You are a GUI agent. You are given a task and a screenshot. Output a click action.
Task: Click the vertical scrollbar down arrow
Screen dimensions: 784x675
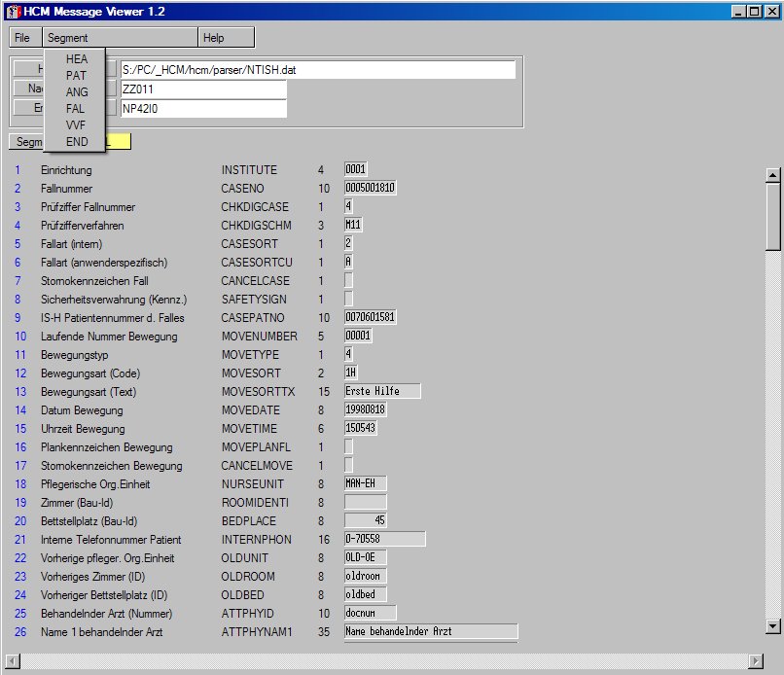click(773, 626)
